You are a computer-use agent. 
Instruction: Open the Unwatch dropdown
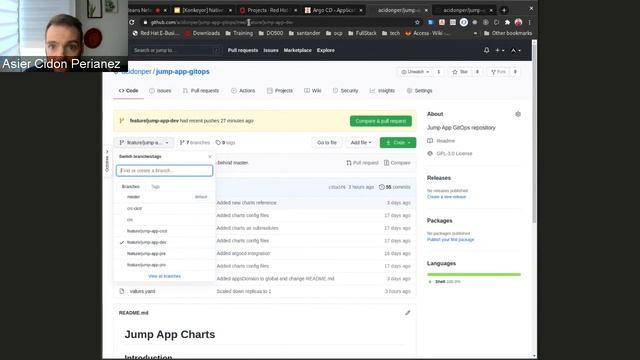tap(415, 72)
